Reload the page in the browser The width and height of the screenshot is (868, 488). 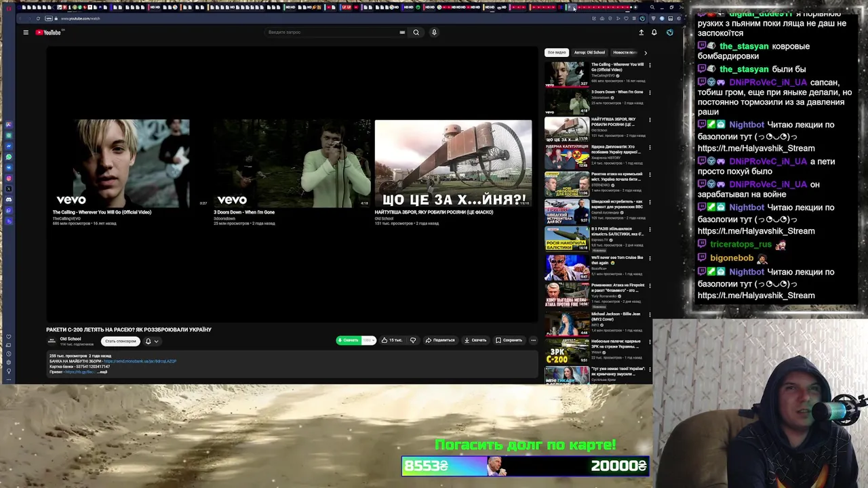pyautogui.click(x=38, y=18)
